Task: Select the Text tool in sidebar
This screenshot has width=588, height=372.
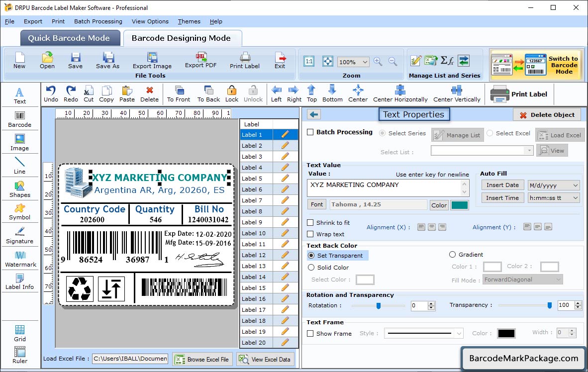Action: [19, 95]
